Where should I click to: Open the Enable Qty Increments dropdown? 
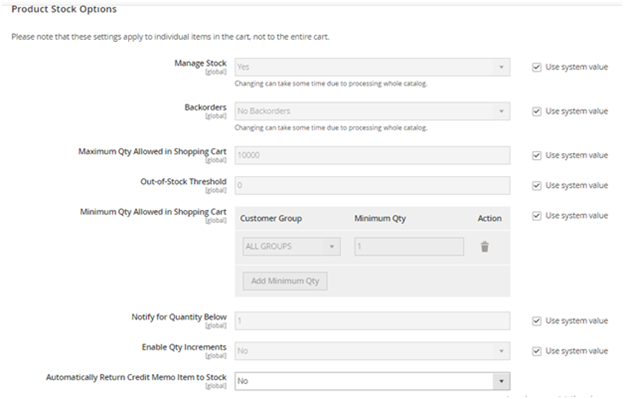pyautogui.click(x=372, y=351)
